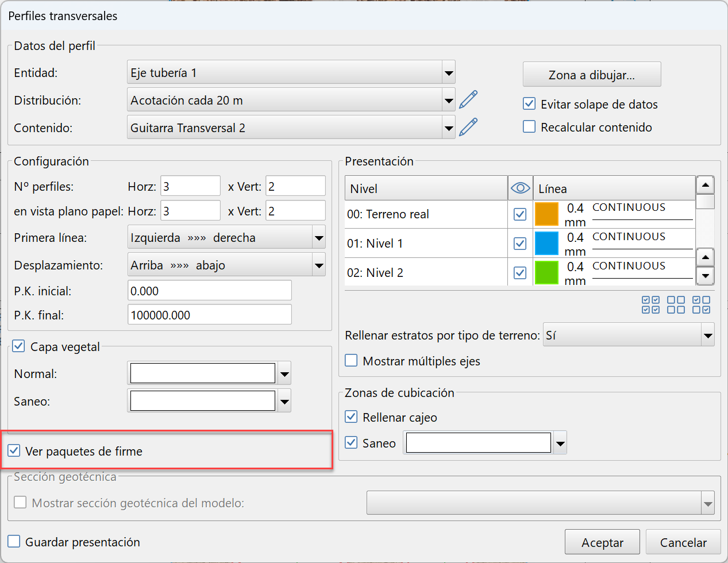The image size is (728, 563).
Task: Click the Nº perfiles Horz field
Action: pyautogui.click(x=190, y=186)
